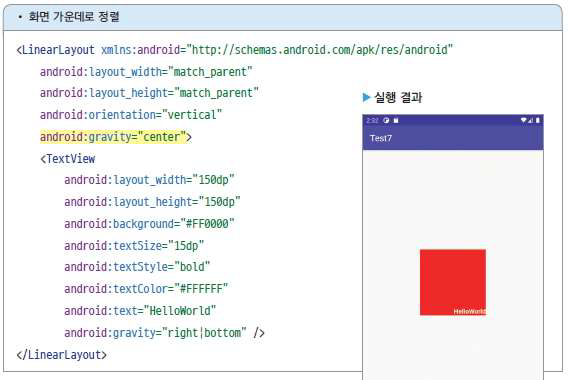Click the layout_width="150dp" line
Viewport: 569px width, 380px height.
pos(149,180)
